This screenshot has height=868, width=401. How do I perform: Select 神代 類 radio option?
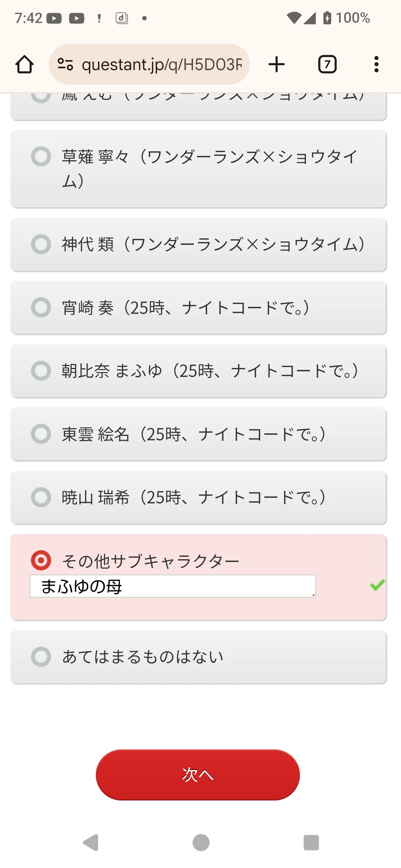coord(198,244)
